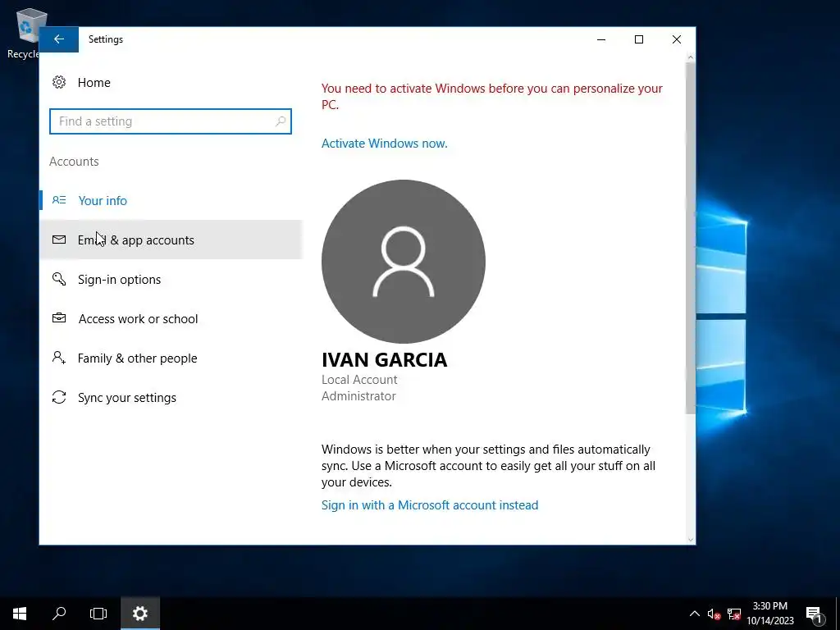Click the red activation warning text
The image size is (840, 630).
492,97
